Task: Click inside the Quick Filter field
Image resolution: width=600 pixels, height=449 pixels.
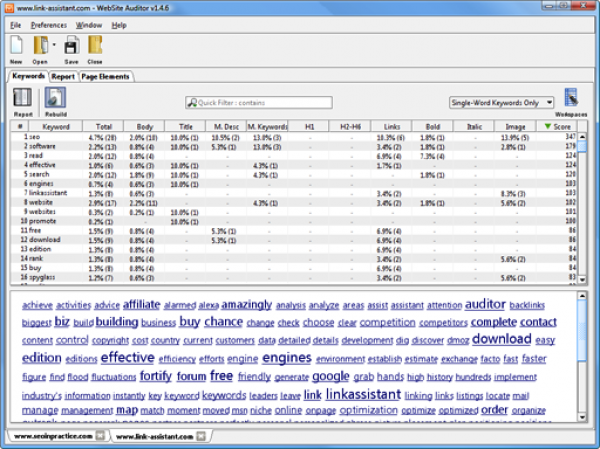Action: tap(258, 102)
